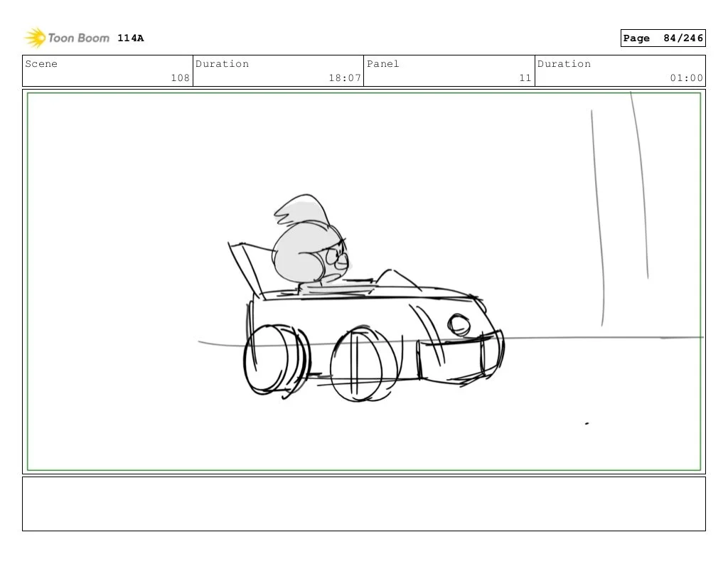Click the Page 84/246 indicator
728x564 pixels.
coord(663,38)
